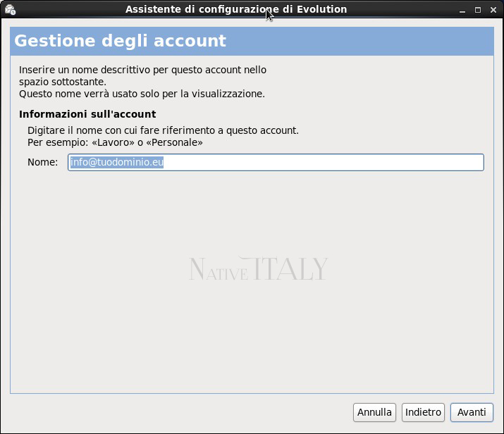Viewport: 504px width, 434px height.
Task: Cancel setup with Annulla
Action: (x=374, y=412)
